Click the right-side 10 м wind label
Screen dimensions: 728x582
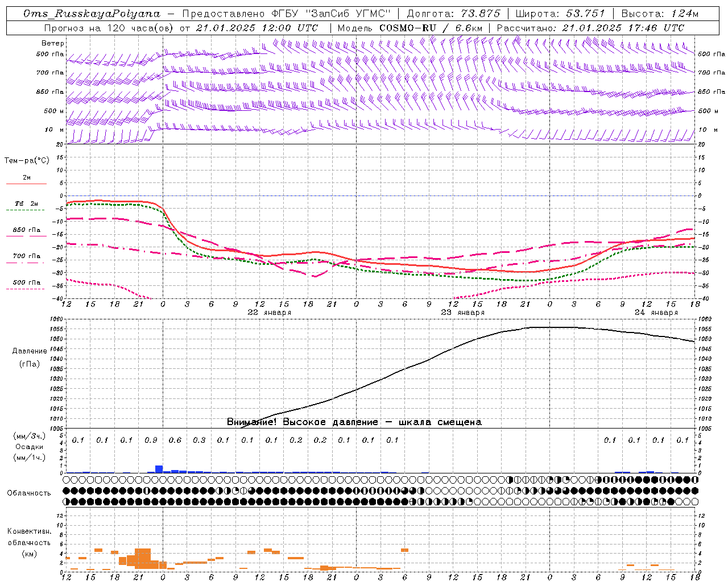[x=708, y=130]
